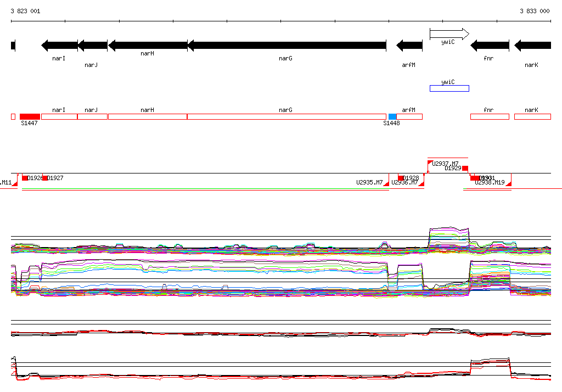562x392 pixels.
Task: Click the black narK gene arrow
Action: (532, 46)
